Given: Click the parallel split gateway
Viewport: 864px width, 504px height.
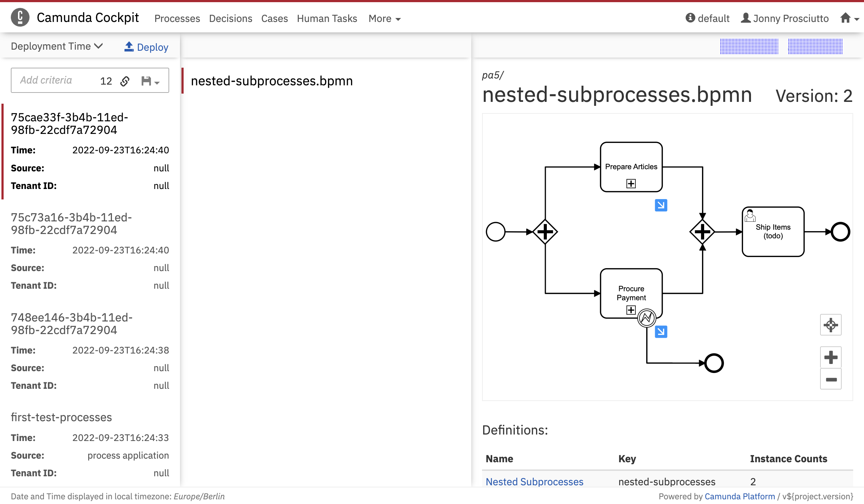Looking at the screenshot, I should (x=545, y=231).
